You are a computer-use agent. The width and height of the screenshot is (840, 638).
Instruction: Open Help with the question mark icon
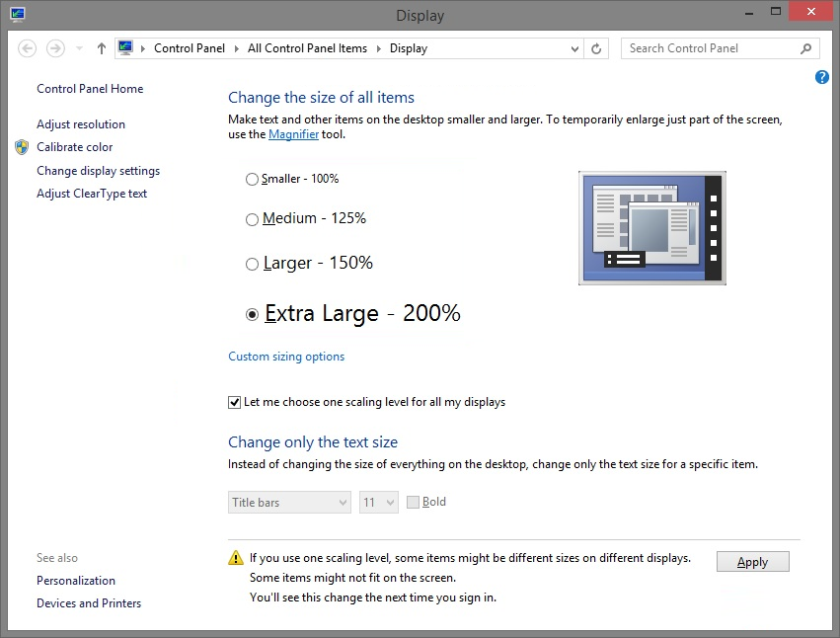821,77
